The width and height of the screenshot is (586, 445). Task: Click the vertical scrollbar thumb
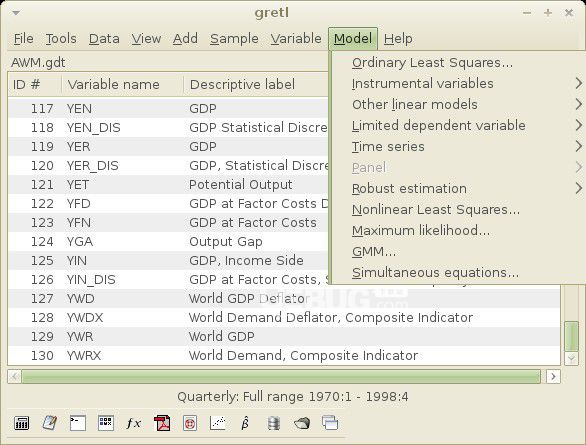coord(571,337)
